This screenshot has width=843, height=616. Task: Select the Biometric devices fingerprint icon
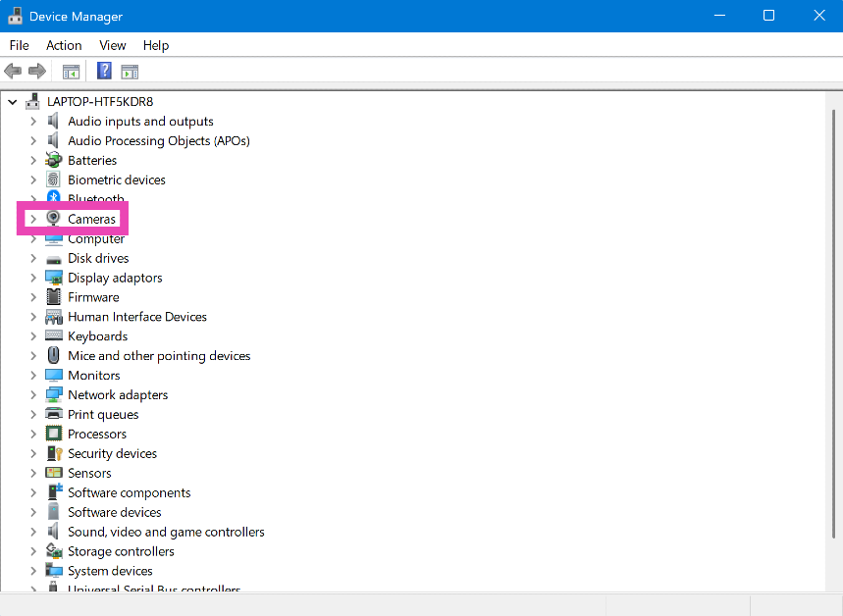[54, 180]
